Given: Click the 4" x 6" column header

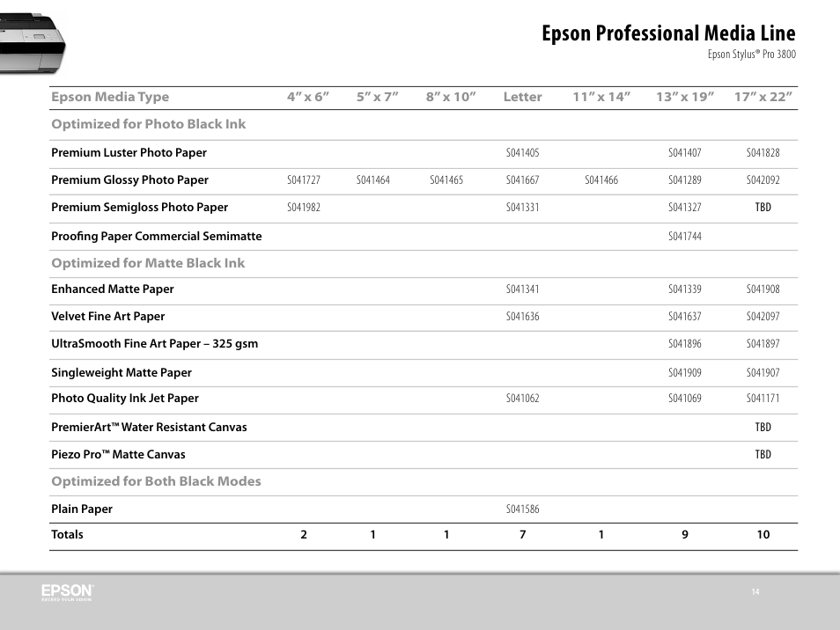Looking at the screenshot, I should [308, 97].
